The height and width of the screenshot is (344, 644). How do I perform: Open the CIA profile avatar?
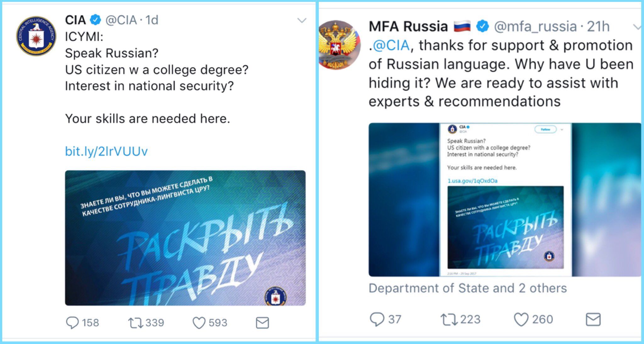(x=36, y=36)
